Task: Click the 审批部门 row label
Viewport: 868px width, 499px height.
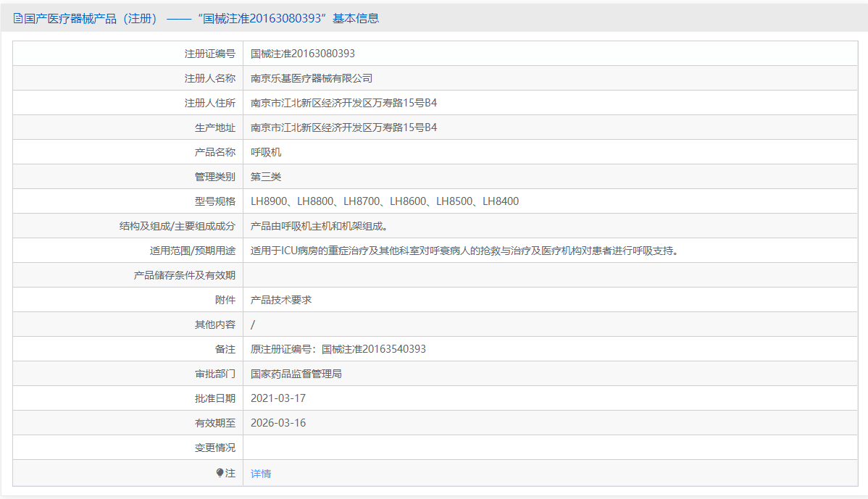Action: (x=214, y=374)
